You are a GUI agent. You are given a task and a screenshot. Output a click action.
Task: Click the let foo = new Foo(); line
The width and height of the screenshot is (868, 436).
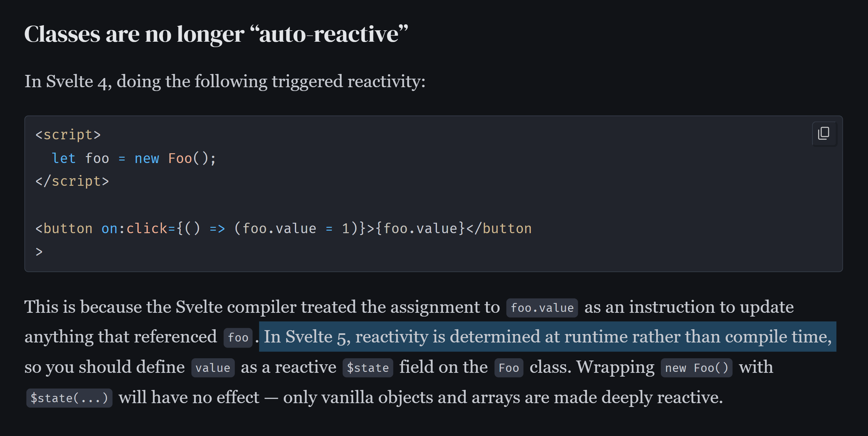click(134, 159)
